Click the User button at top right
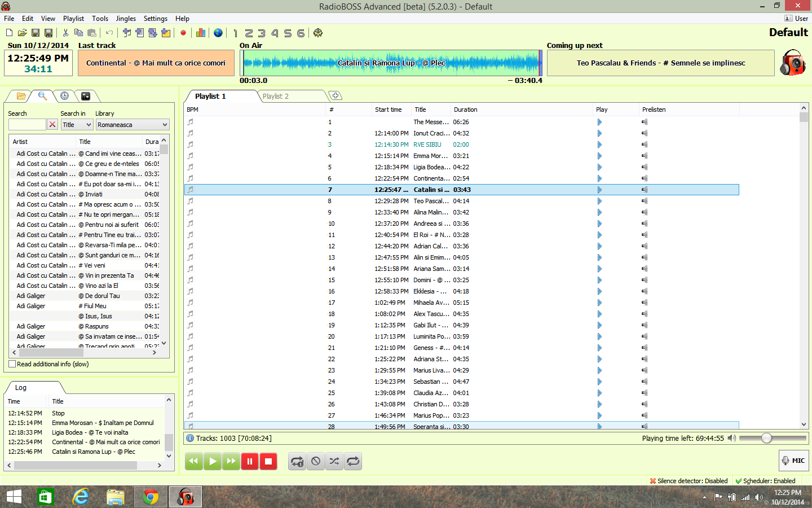 tap(796, 19)
